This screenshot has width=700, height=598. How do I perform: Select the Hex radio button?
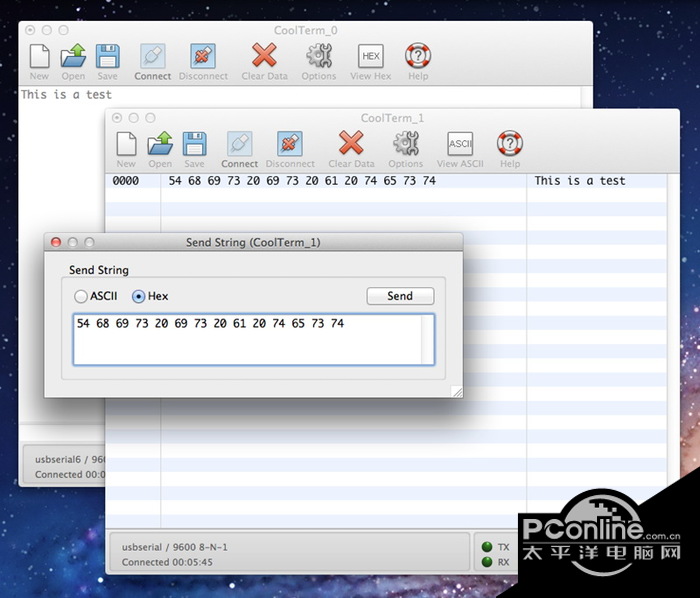click(138, 296)
